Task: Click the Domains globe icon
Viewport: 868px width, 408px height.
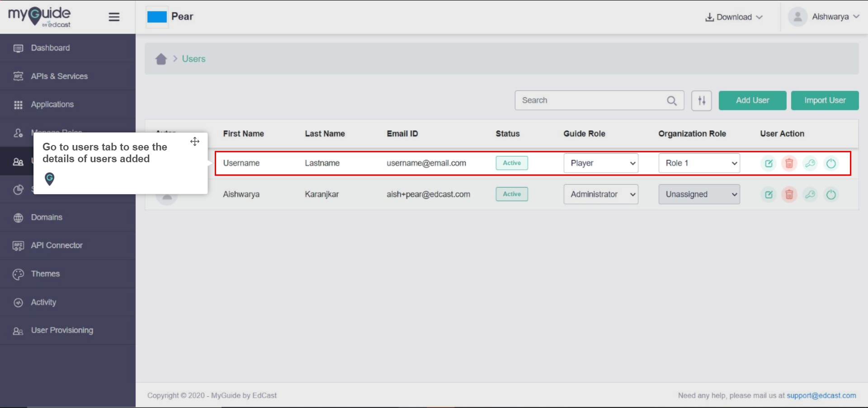Action: point(18,218)
